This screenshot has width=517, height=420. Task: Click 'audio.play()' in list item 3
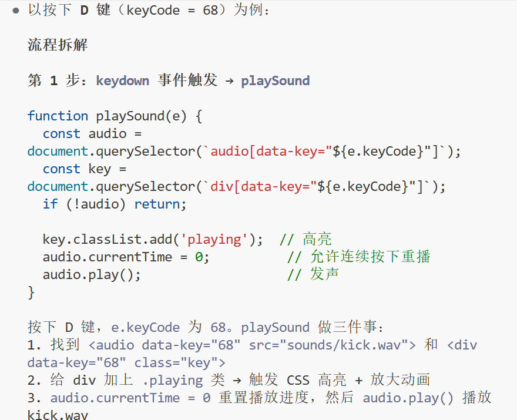pyautogui.click(x=408, y=398)
